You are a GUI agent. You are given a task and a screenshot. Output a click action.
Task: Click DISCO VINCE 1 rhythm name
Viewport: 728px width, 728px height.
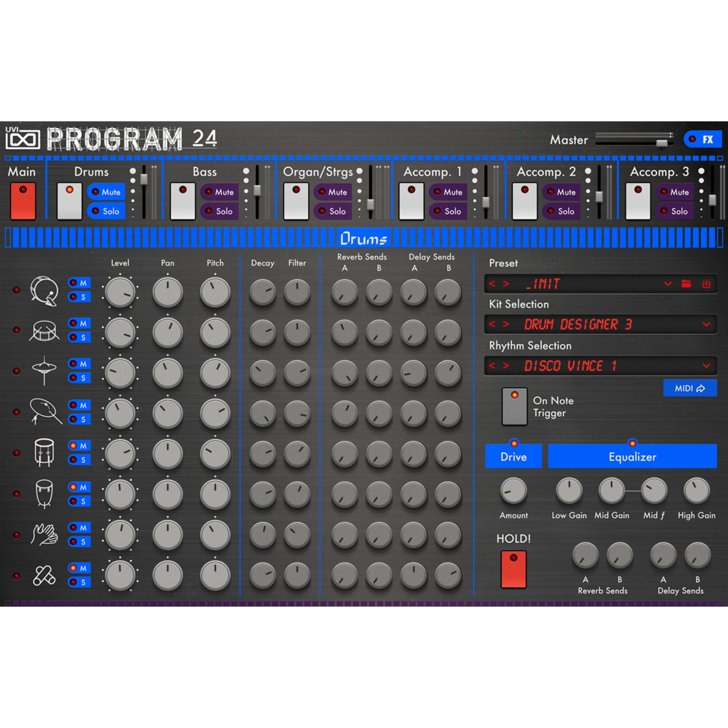571,366
